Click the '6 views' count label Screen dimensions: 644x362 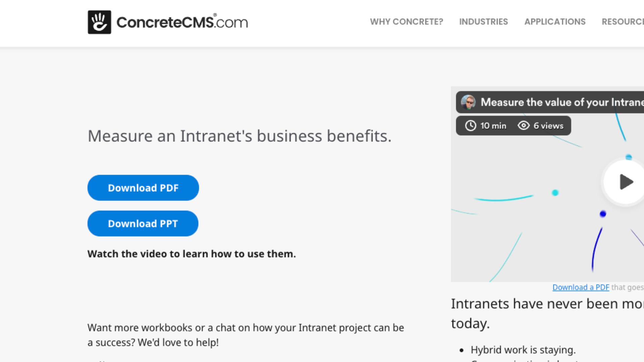point(548,126)
